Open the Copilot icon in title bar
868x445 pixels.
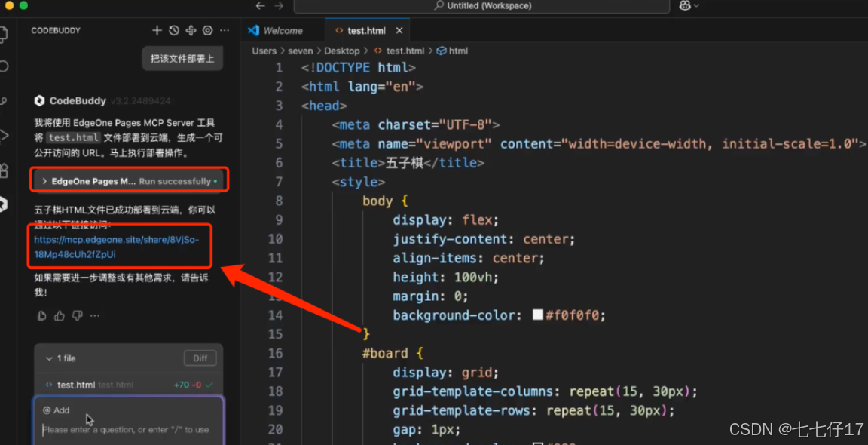point(684,5)
